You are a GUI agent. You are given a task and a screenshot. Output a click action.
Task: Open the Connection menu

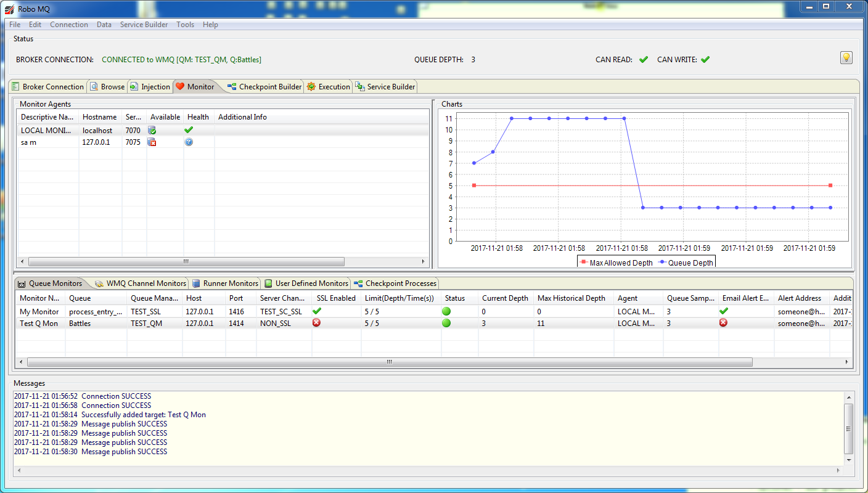tap(69, 25)
